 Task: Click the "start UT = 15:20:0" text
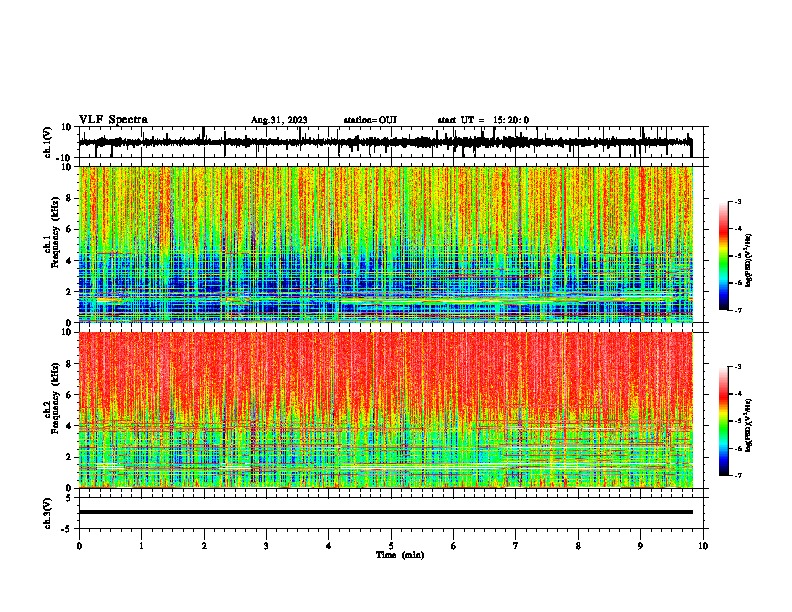coord(483,120)
